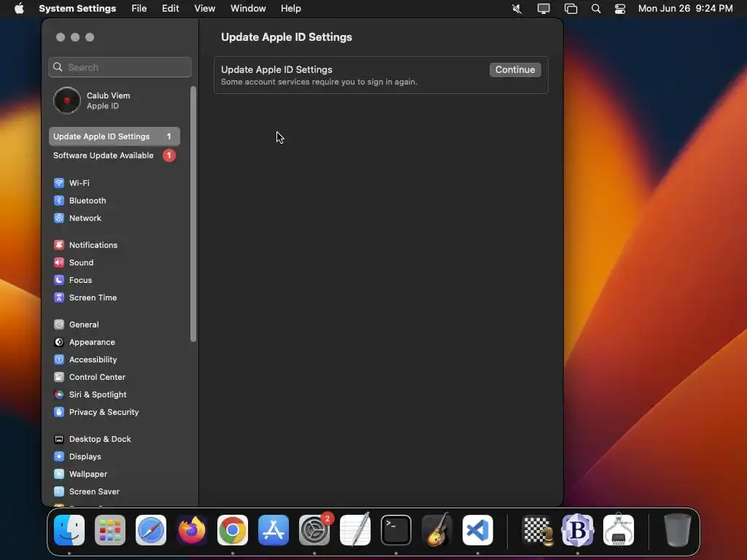The width and height of the screenshot is (747, 560).
Task: Open Launchpad from the Dock
Action: click(x=110, y=530)
